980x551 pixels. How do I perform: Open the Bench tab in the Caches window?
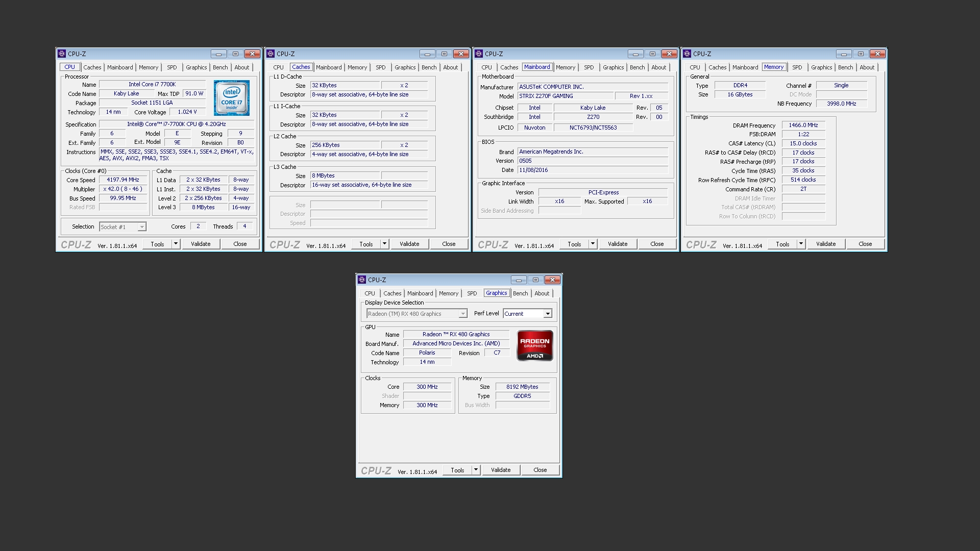coord(429,67)
